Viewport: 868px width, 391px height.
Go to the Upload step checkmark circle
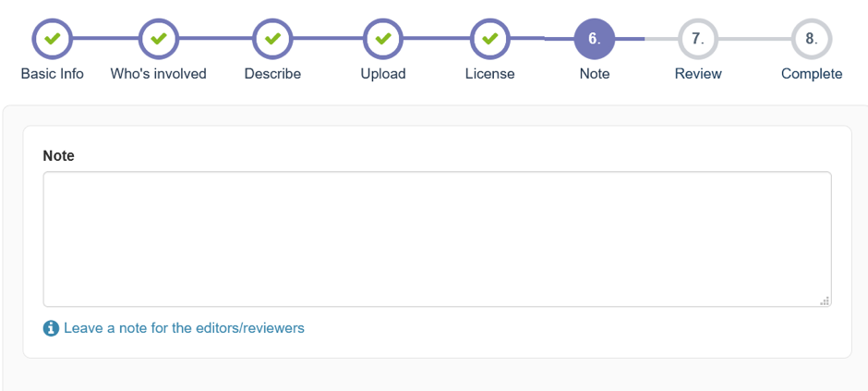click(x=383, y=39)
